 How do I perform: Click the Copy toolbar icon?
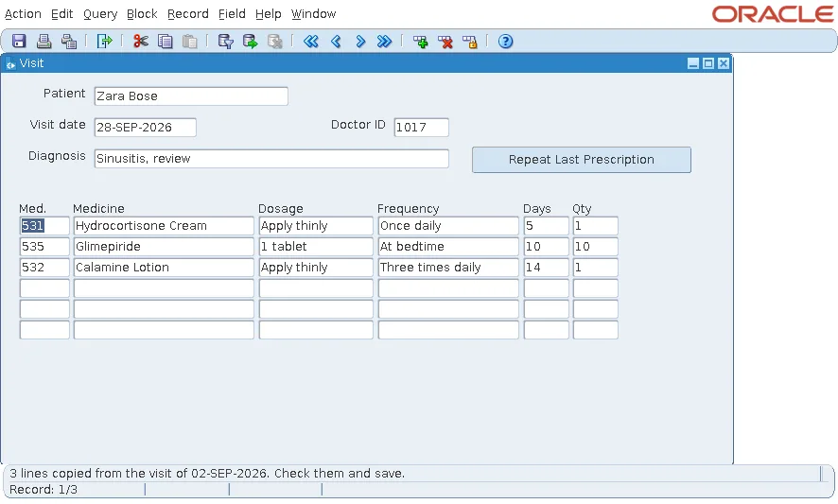(166, 42)
